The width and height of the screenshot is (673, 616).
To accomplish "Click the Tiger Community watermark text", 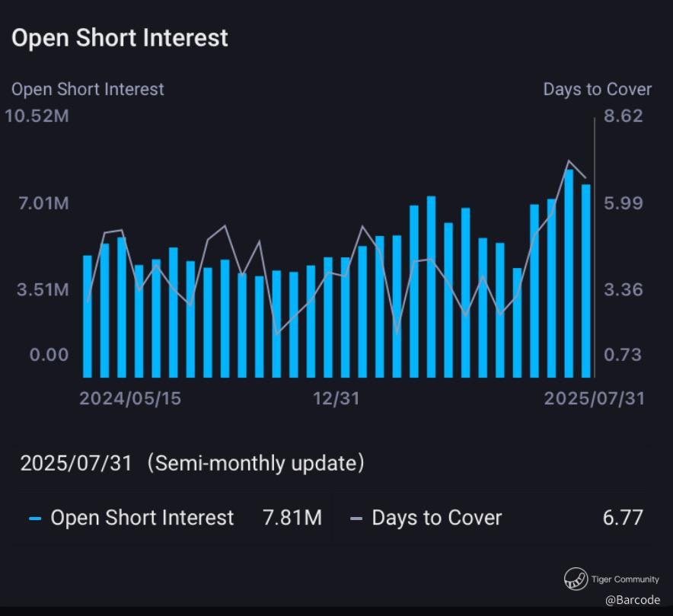I will (625, 579).
